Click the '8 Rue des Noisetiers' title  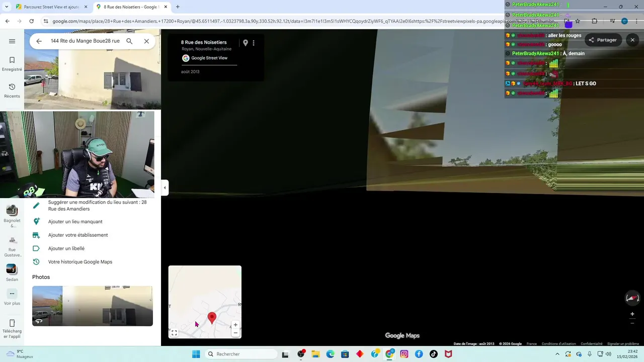point(204,42)
